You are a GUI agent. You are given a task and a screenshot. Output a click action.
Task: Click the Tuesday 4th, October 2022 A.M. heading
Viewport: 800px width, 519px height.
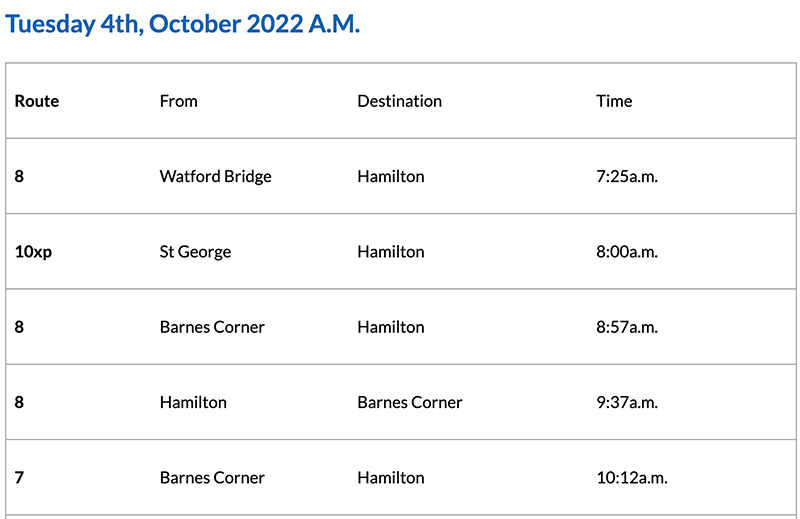click(x=183, y=25)
